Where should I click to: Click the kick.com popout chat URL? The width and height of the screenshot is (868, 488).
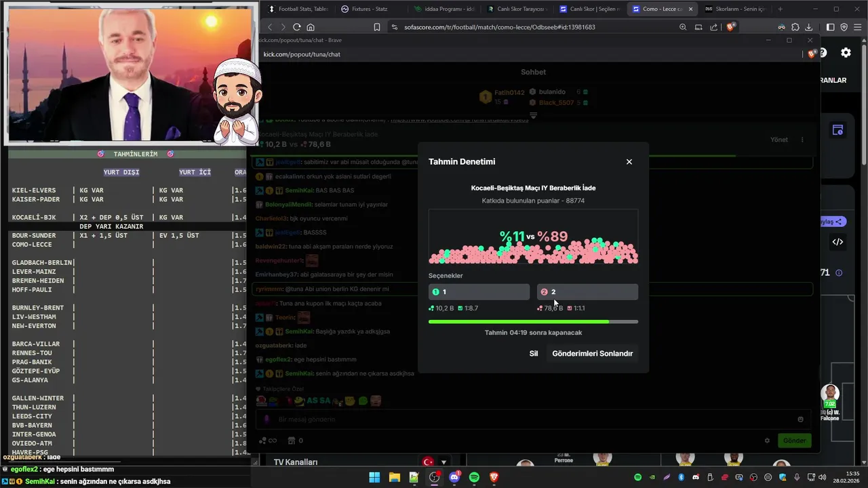[x=302, y=54]
